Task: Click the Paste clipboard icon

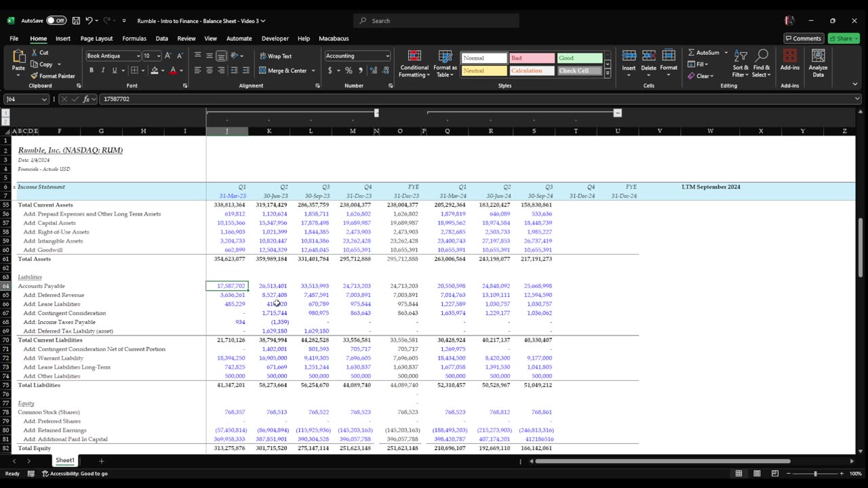Action: (18, 57)
